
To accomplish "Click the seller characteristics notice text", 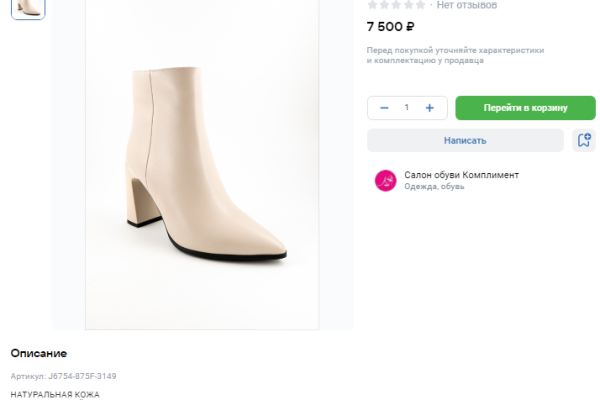I will click(462, 54).
